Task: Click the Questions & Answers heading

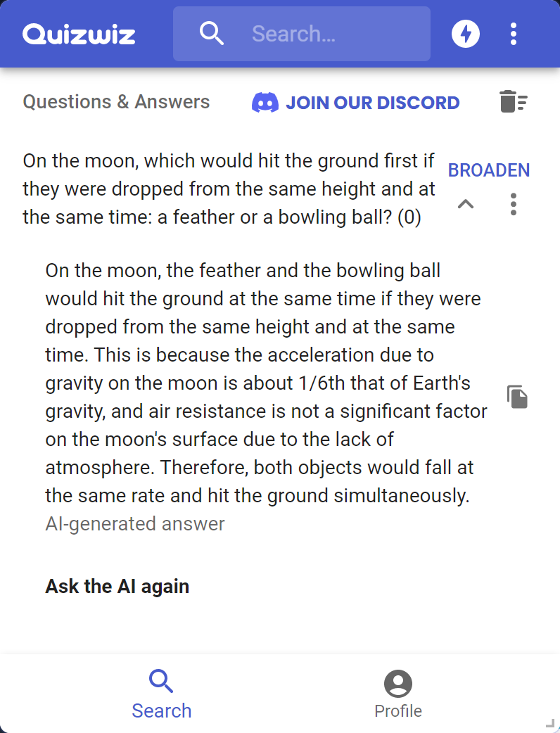Action: [117, 102]
